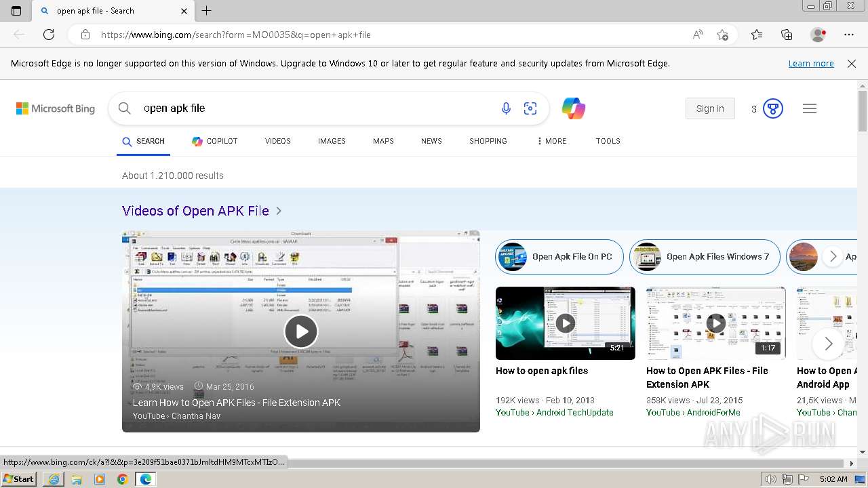868x488 pixels.
Task: Open the Collections panel
Action: pos(787,35)
